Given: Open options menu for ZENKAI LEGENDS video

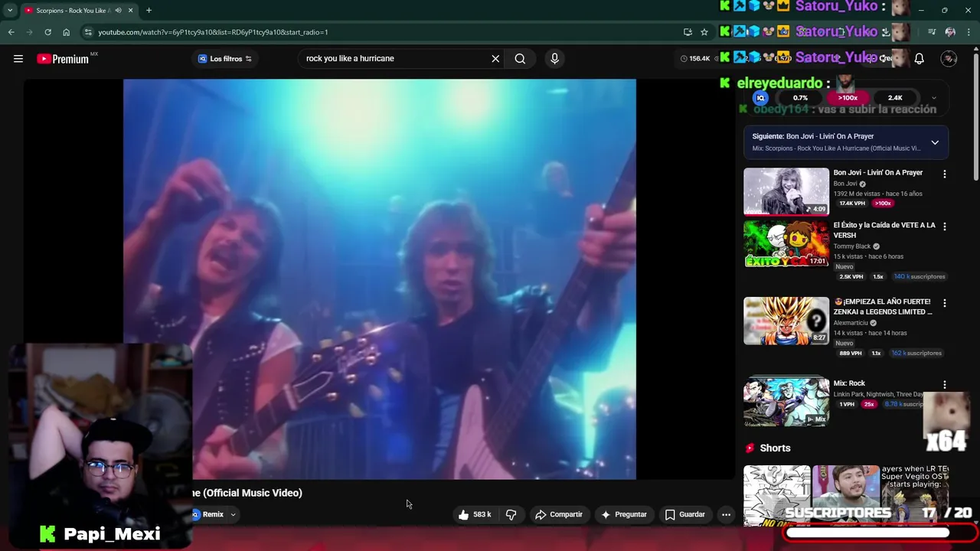Looking at the screenshot, I should click(944, 303).
